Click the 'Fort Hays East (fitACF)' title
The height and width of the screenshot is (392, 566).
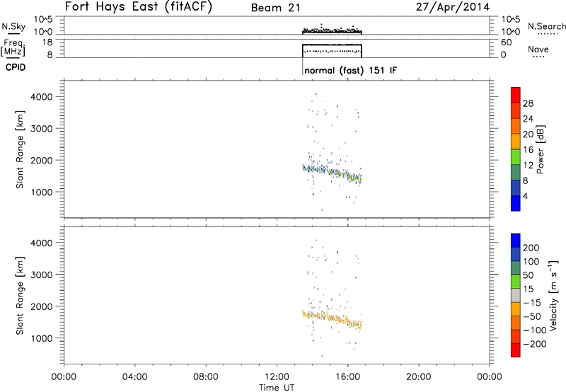pyautogui.click(x=138, y=7)
